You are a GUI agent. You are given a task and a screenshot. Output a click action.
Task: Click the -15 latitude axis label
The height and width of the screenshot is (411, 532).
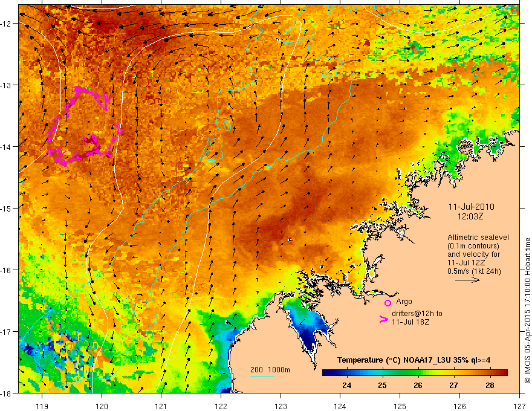5,208
